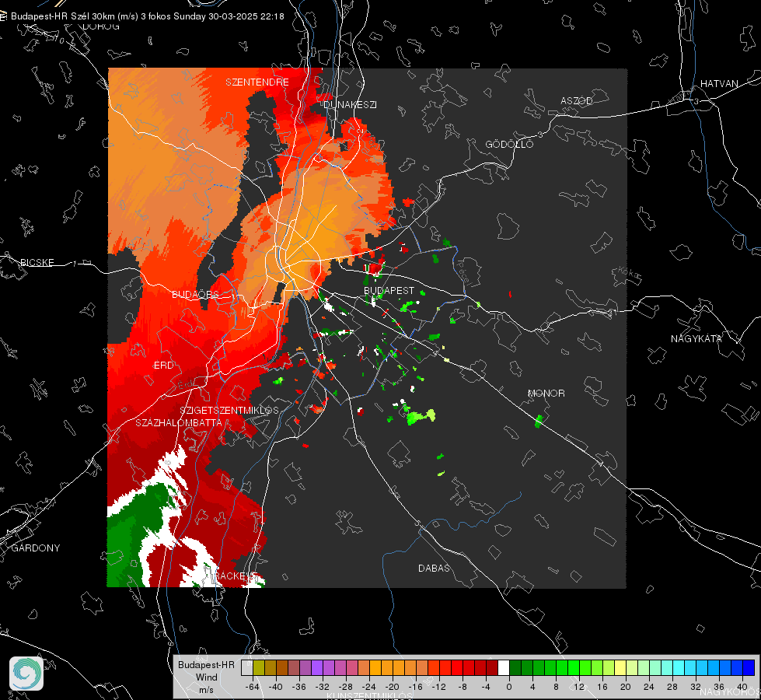Click the 'DABAS' map label
This screenshot has height=700, width=761.
pos(435,568)
